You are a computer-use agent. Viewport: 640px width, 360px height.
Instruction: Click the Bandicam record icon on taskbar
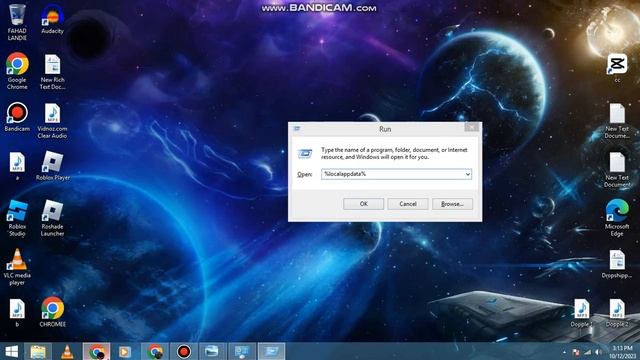(184, 351)
